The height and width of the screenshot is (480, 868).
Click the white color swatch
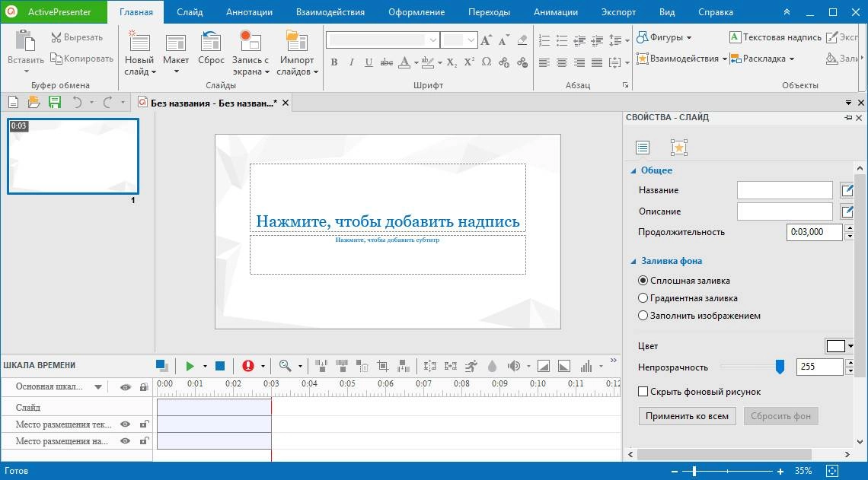pos(836,346)
